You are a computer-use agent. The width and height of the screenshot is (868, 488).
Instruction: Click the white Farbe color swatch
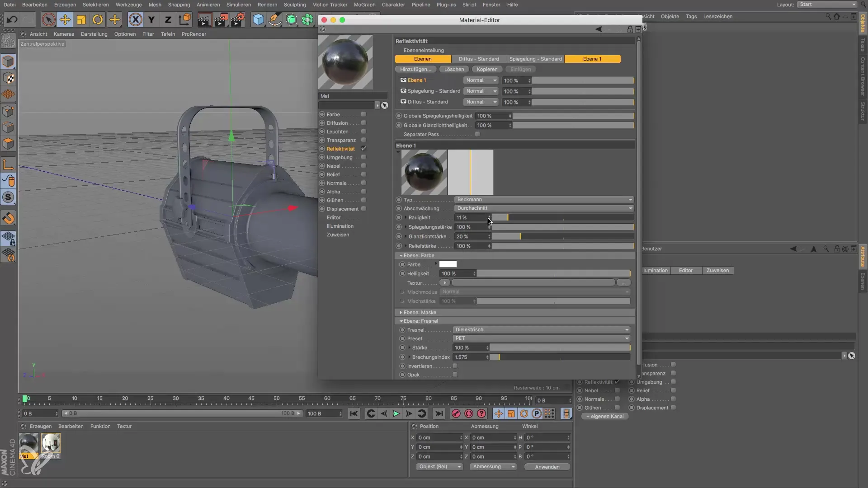click(x=448, y=264)
